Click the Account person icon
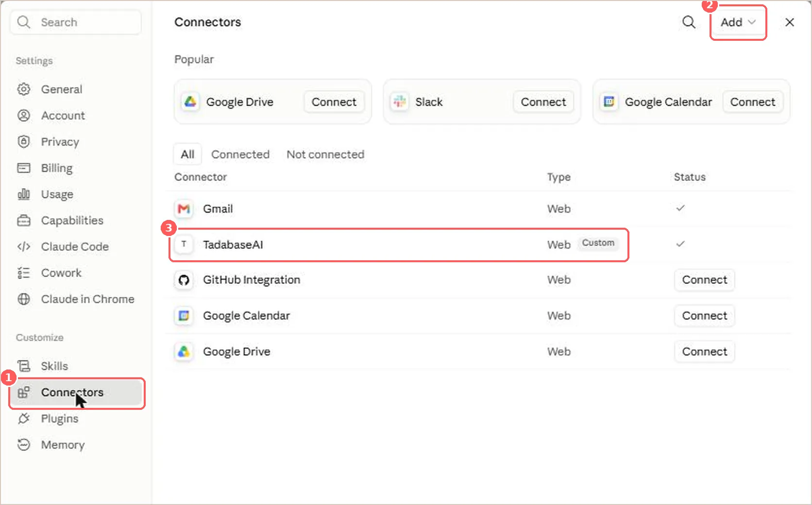The width and height of the screenshot is (812, 505). [x=24, y=116]
